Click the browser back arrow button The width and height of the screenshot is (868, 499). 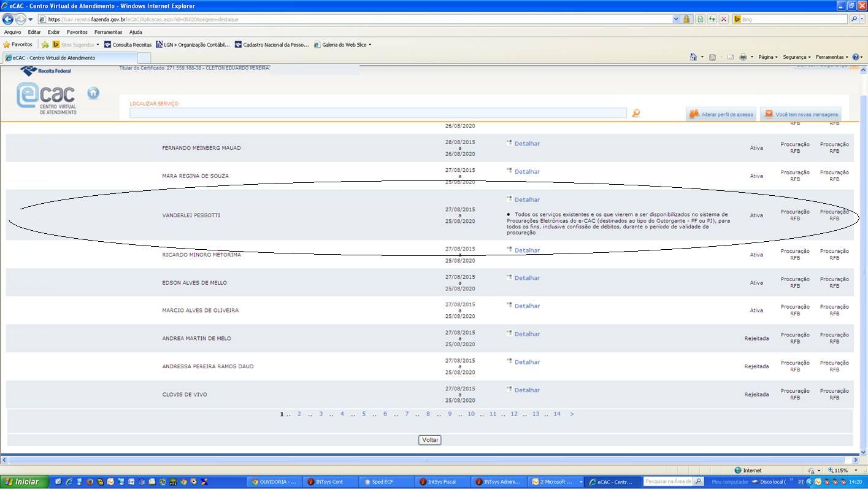pyautogui.click(x=8, y=19)
